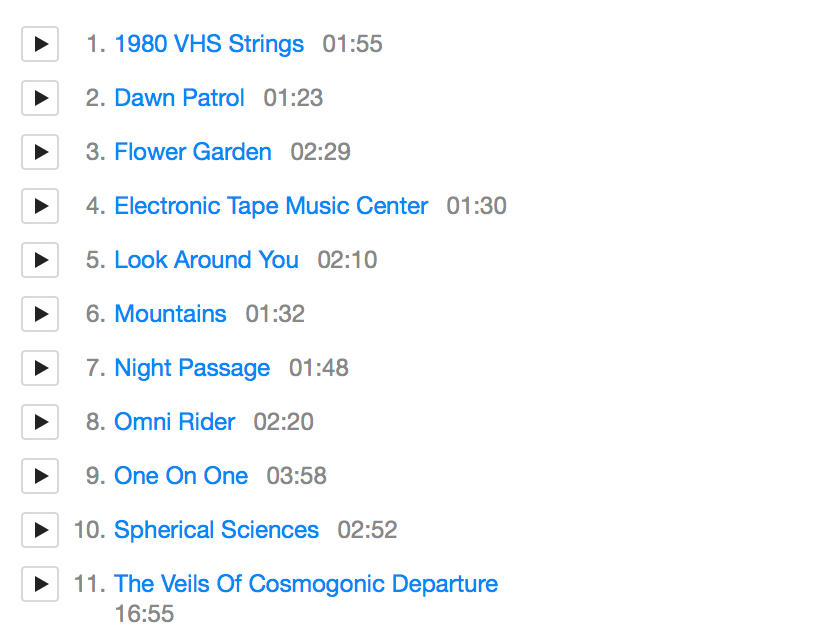
Task: Start playing Mountains
Action: pyautogui.click(x=40, y=314)
